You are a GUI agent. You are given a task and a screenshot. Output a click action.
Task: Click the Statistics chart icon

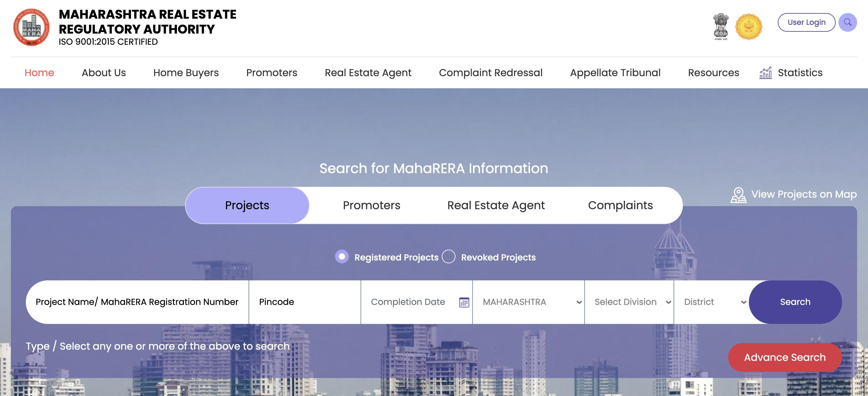pos(766,73)
